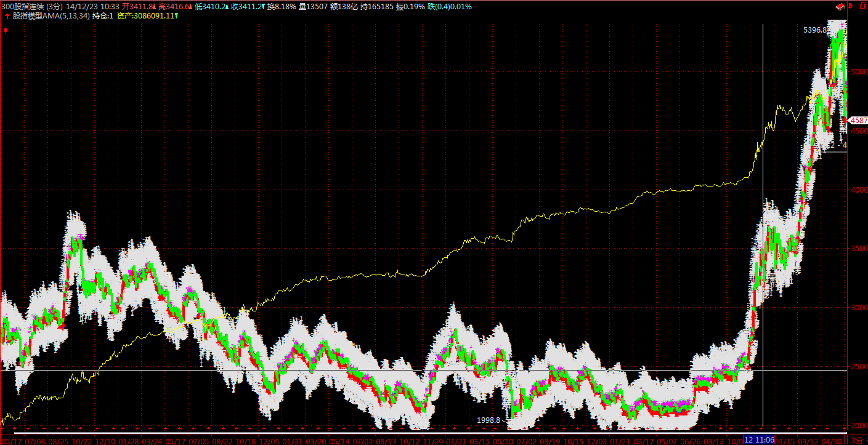Click the 持仓:1 position readout
The height and width of the screenshot is (445, 868).
(x=103, y=15)
